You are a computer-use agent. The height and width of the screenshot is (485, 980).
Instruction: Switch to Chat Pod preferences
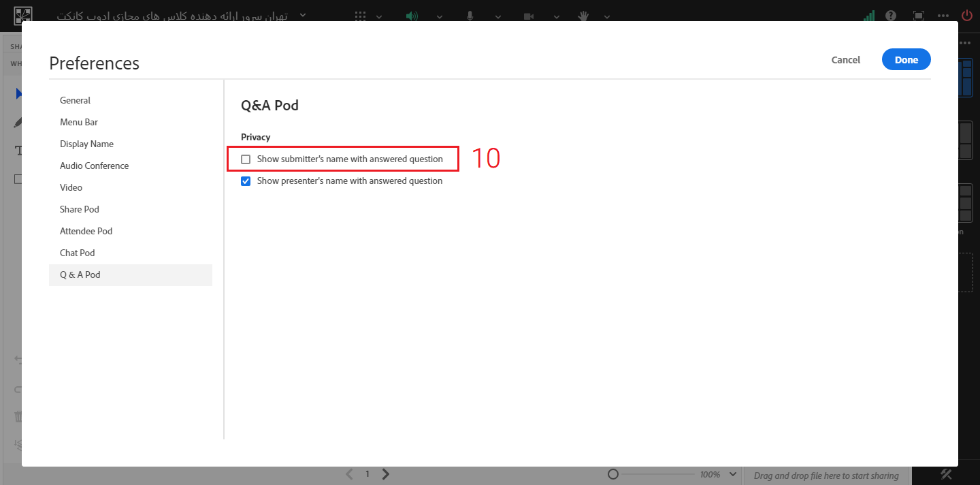tap(78, 253)
